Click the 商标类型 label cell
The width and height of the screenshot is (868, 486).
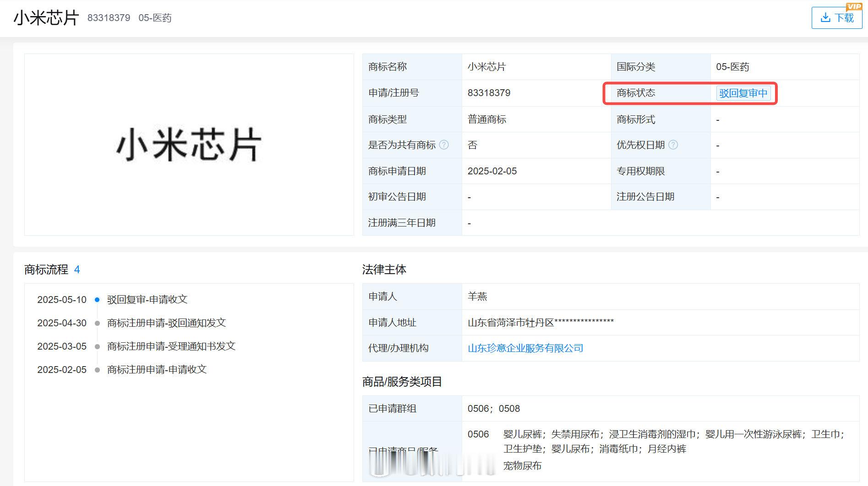[412, 119]
